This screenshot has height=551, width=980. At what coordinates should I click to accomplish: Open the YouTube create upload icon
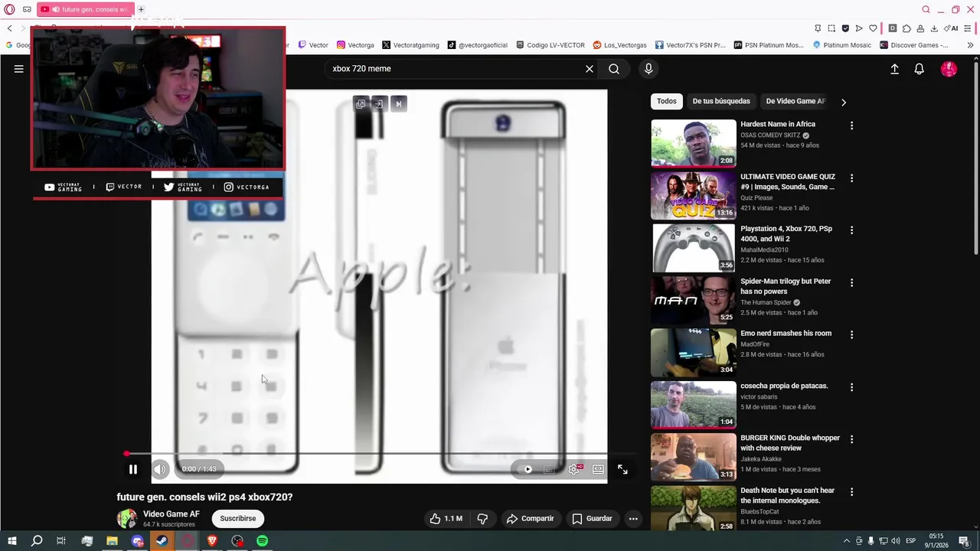point(894,69)
